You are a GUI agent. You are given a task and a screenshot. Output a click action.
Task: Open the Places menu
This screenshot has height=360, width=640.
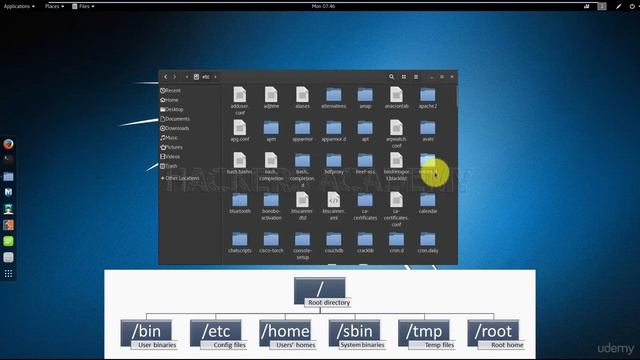[54, 6]
